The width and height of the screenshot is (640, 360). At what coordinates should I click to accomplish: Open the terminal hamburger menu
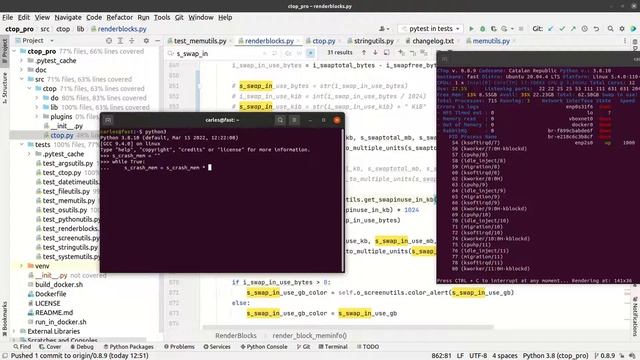pyautogui.click(x=294, y=120)
